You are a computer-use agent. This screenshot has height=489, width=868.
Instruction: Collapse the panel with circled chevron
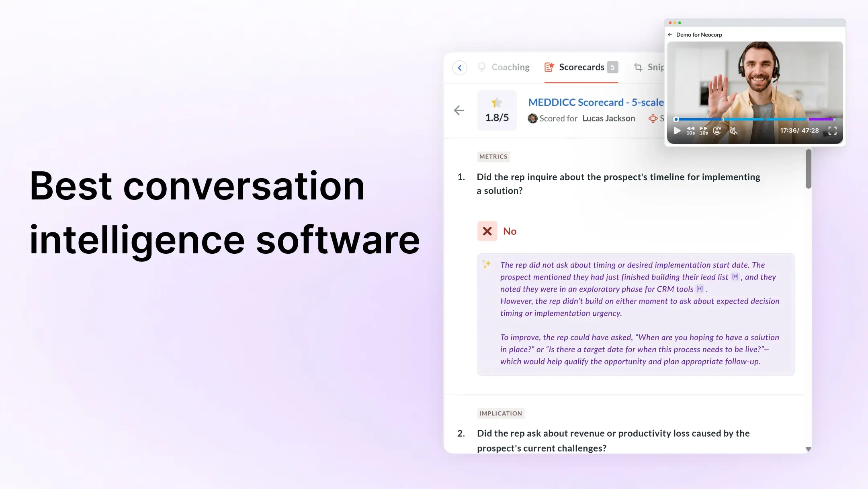pyautogui.click(x=459, y=68)
